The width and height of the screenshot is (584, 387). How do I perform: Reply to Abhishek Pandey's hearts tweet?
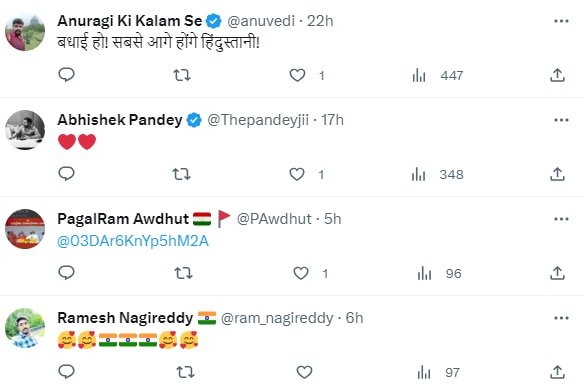[x=67, y=174]
